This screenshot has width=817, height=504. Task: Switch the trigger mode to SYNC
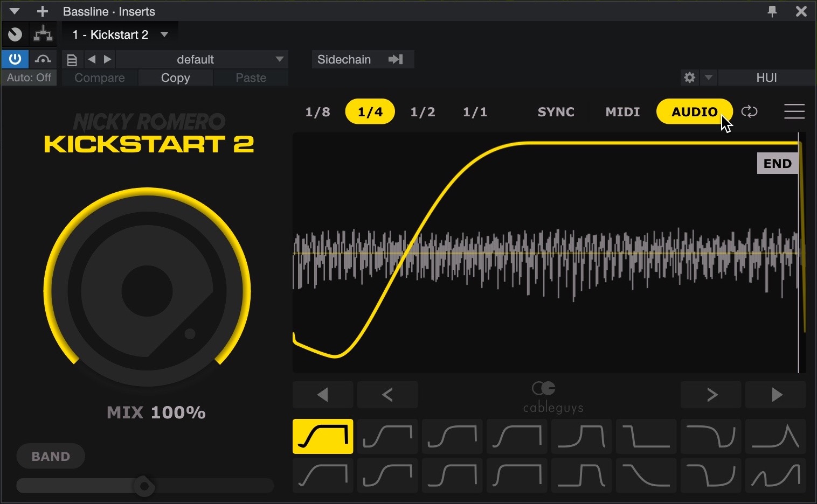556,112
